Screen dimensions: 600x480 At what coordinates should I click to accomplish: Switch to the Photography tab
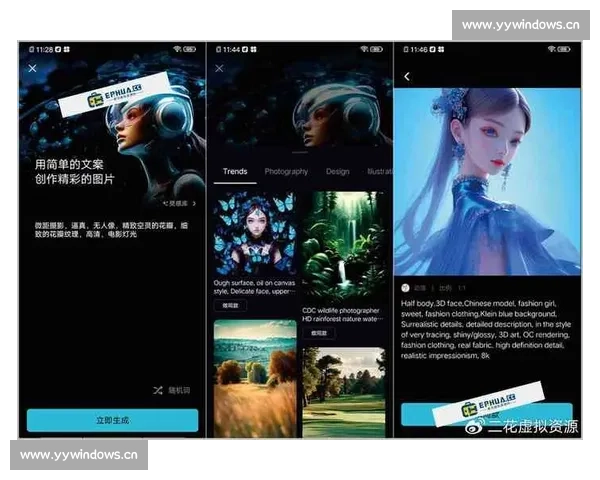(x=286, y=171)
